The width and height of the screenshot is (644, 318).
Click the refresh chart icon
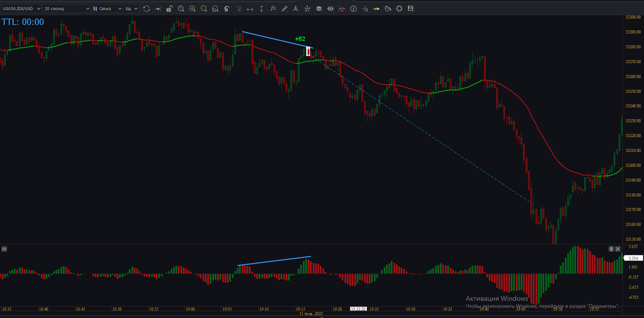click(146, 8)
